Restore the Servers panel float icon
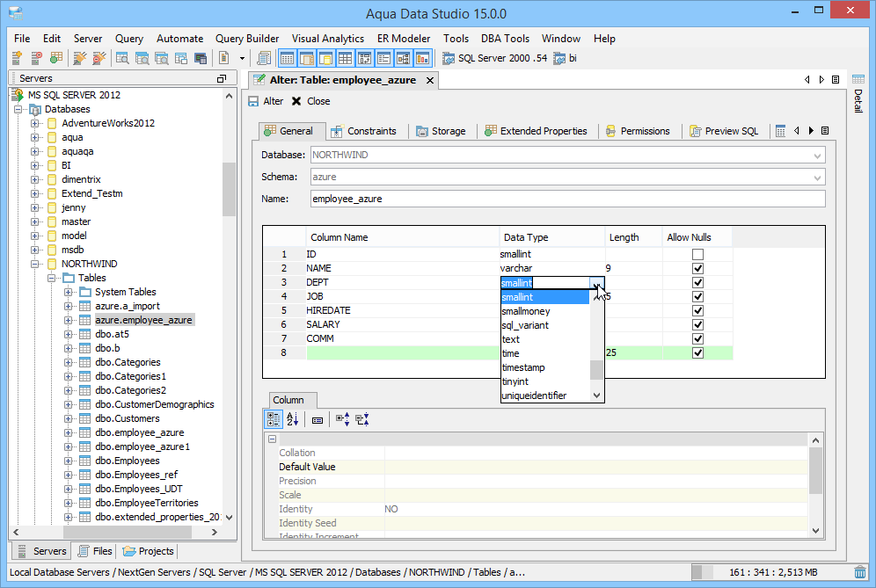This screenshot has height=588, width=876. pyautogui.click(x=222, y=79)
